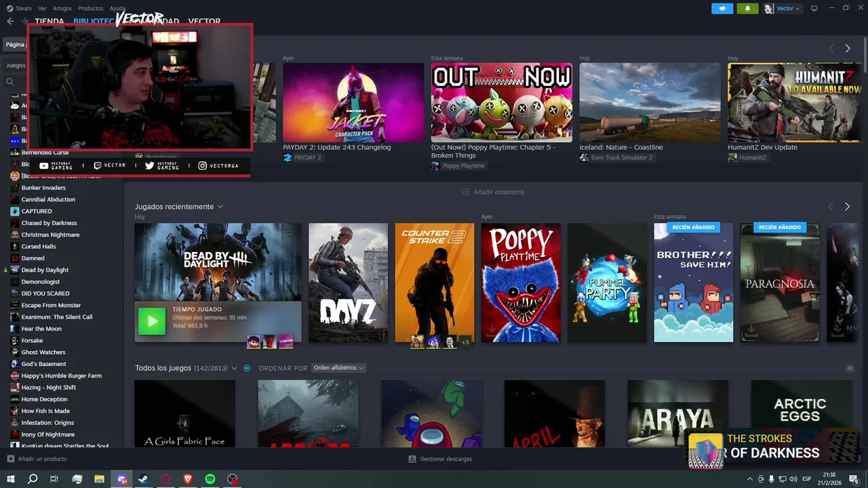Open the Amigos menu
The height and width of the screenshot is (488, 868).
[x=62, y=8]
